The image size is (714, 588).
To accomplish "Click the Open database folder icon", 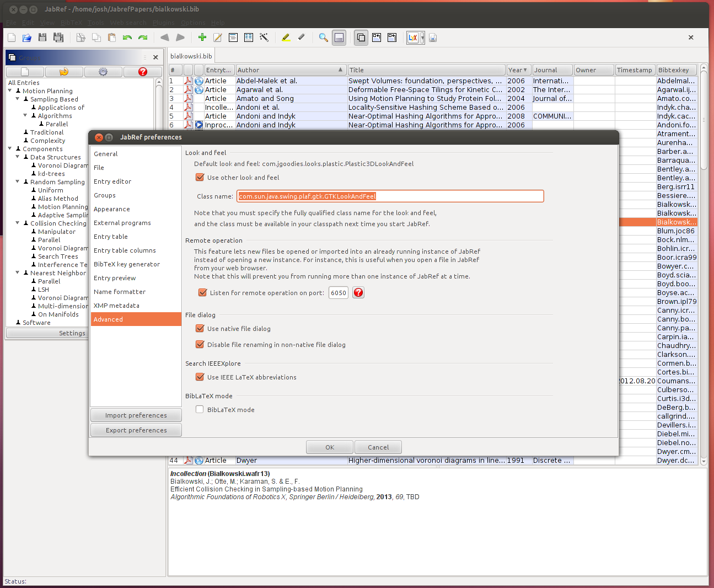I will pyautogui.click(x=27, y=38).
